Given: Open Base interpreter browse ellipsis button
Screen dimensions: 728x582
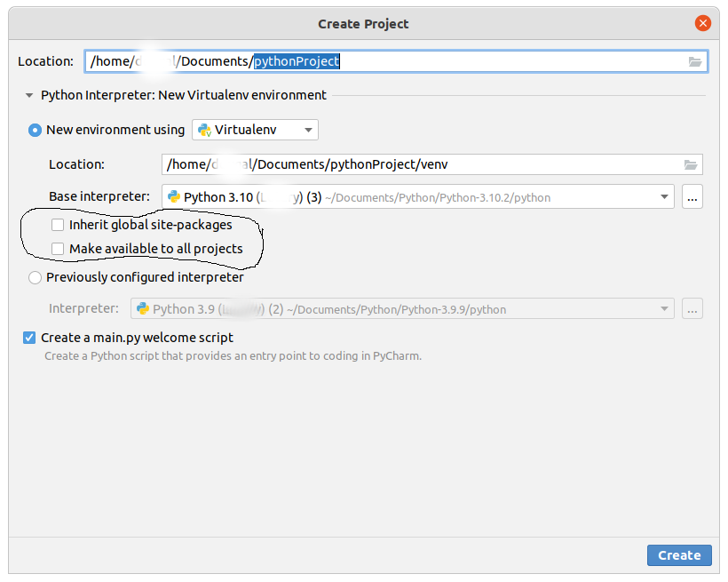Looking at the screenshot, I should (x=692, y=196).
